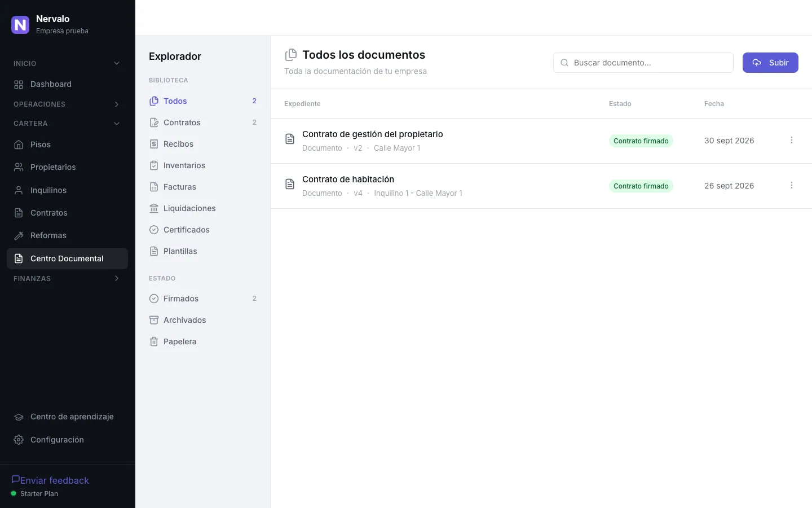Click the Recibos receipt icon
This screenshot has height=508, width=812.
154,144
